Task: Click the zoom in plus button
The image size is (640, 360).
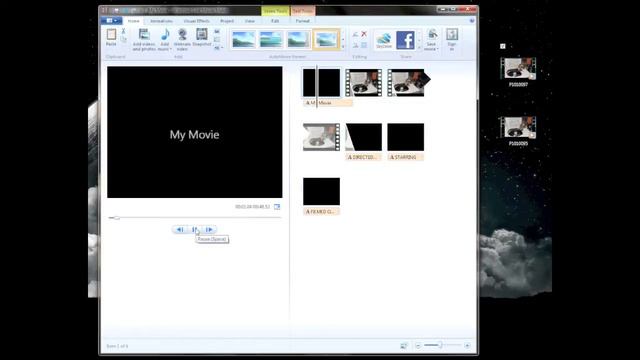Action: click(467, 346)
